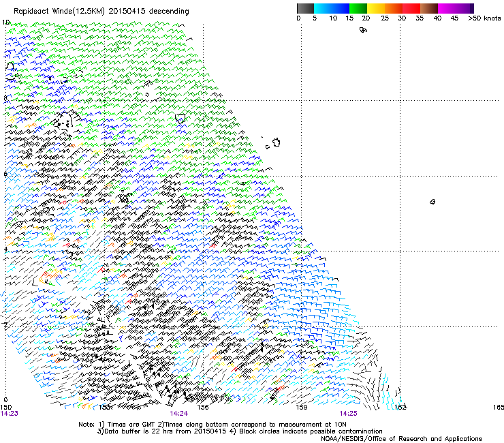Click the red 30-35 knots legend segment
This screenshot has width=504, height=443.
click(x=411, y=8)
